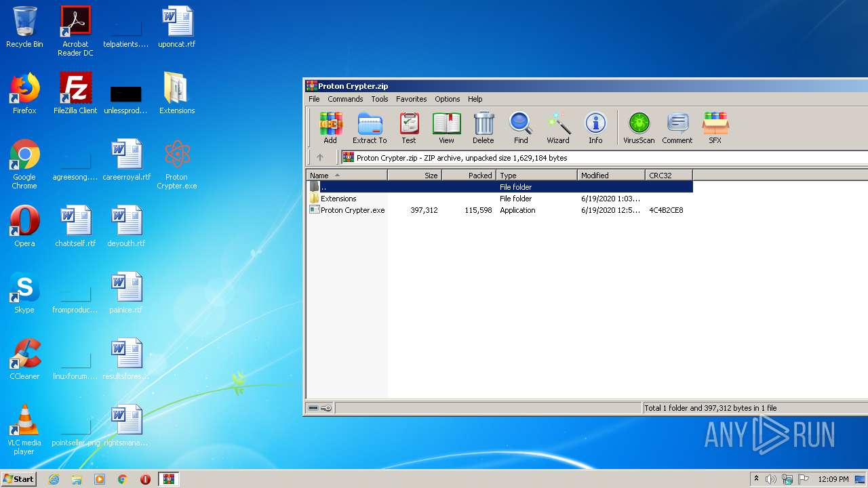This screenshot has width=868, height=488.
Task: Click the volume speaker tray icon
Action: (771, 479)
